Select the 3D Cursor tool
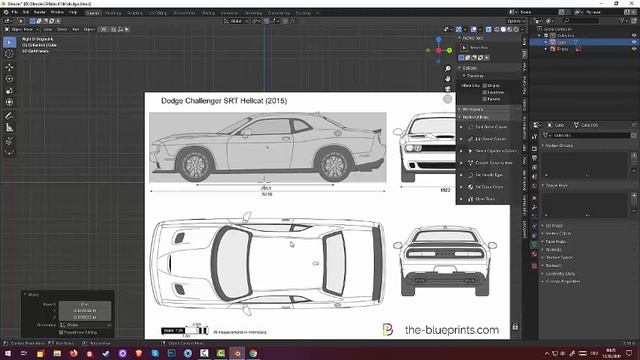 point(9,54)
